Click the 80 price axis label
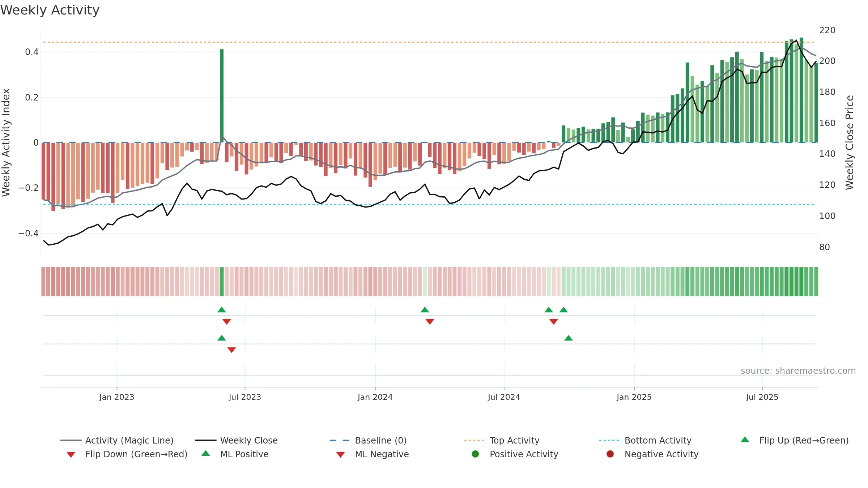 pos(825,247)
